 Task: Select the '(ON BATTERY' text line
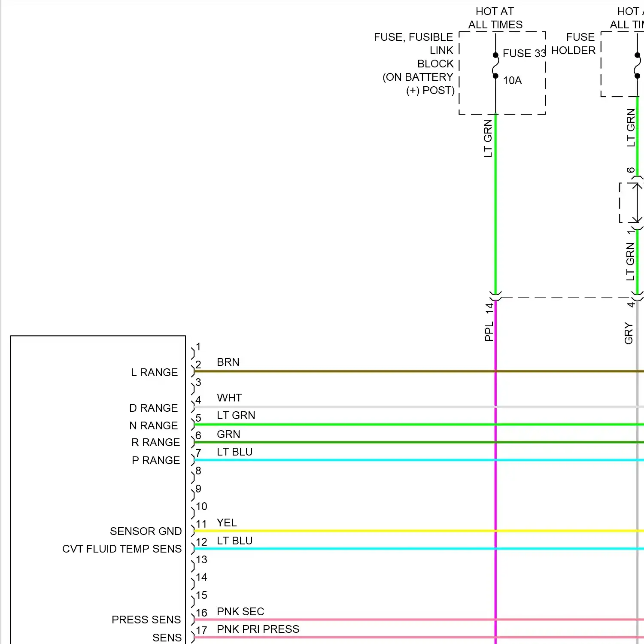pyautogui.click(x=418, y=77)
